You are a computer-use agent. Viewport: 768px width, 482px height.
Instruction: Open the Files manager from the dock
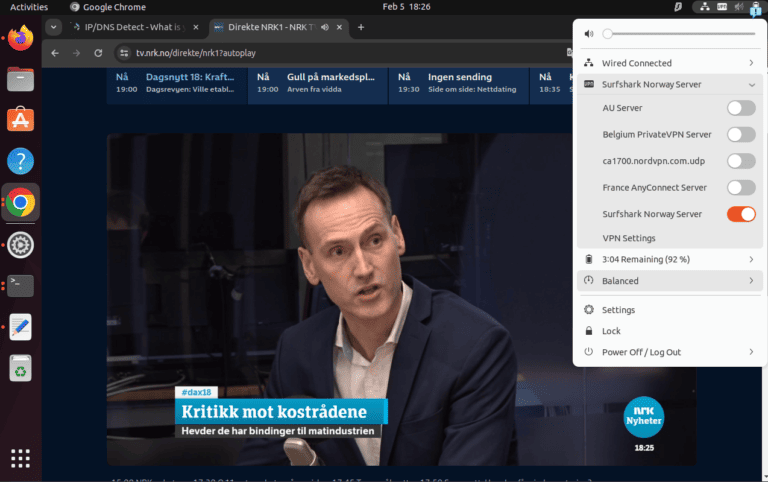(x=20, y=80)
